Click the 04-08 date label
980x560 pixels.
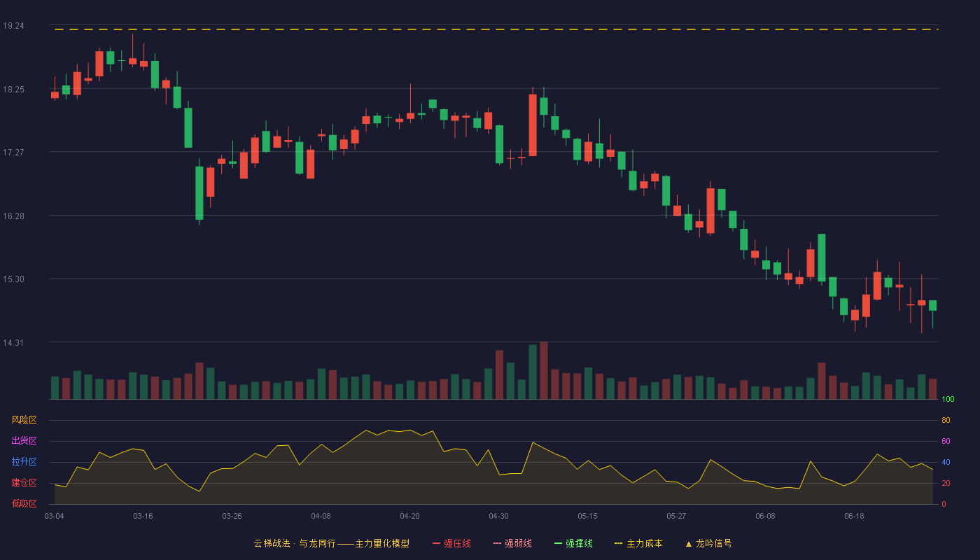coord(321,516)
